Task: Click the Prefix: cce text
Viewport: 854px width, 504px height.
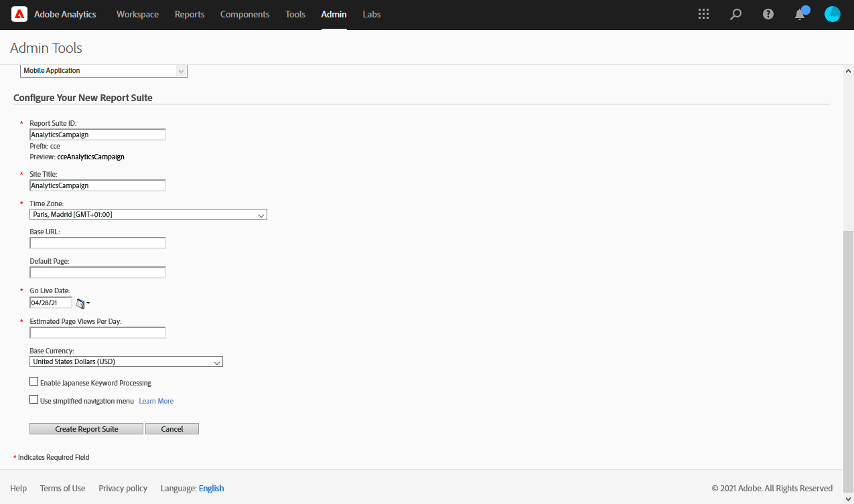Action: 45,146
